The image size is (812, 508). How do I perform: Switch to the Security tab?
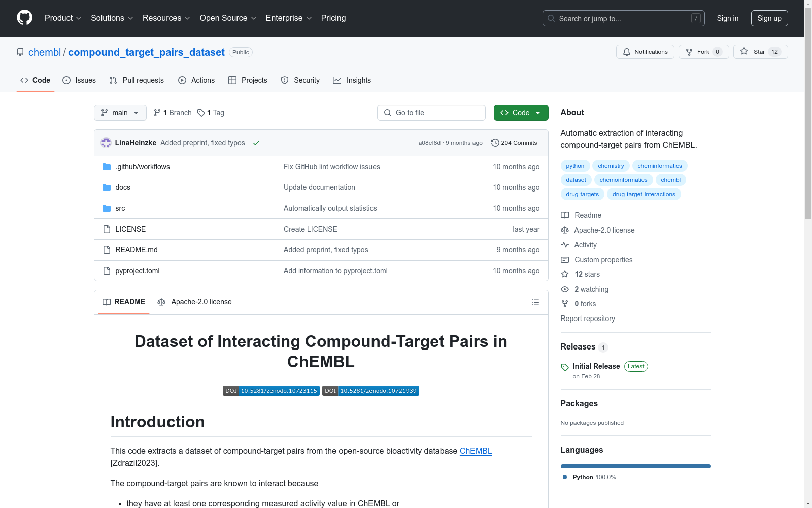point(300,80)
